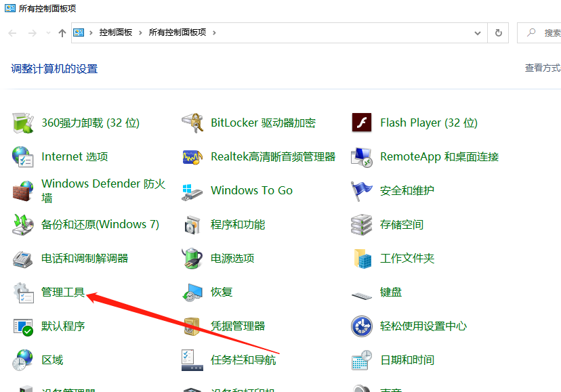Click the 程序和功能 link
561x392 pixels.
pos(238,225)
